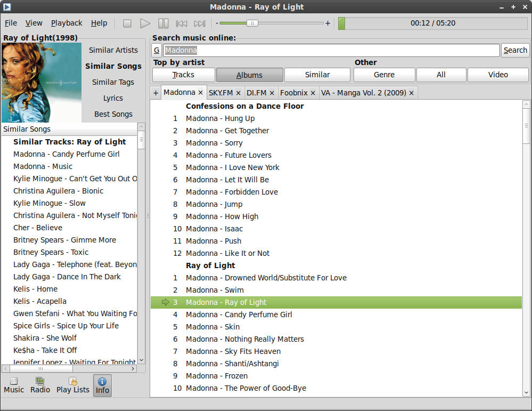Show Similar Tags info

pos(113,82)
